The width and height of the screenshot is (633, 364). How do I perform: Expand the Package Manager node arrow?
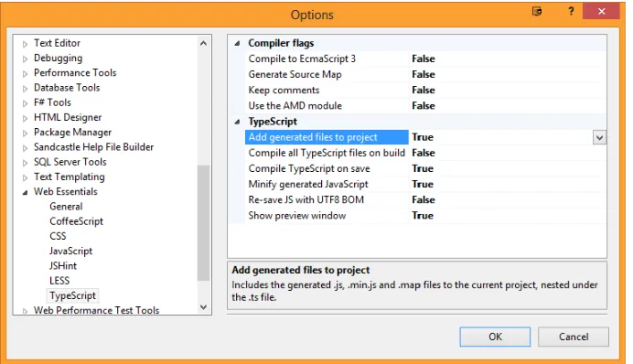point(25,134)
